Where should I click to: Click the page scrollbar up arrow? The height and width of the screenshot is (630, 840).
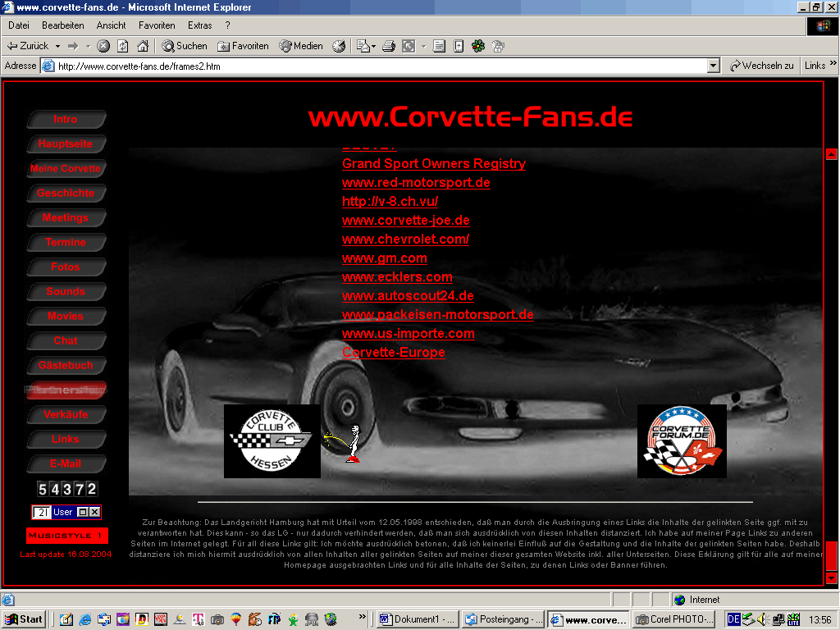[832, 154]
